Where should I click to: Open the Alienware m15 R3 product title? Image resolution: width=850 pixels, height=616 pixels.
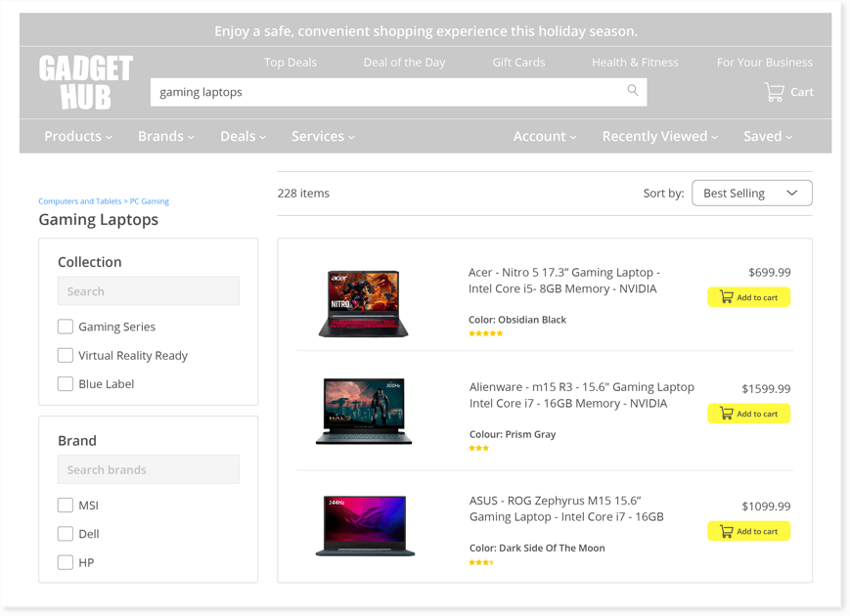(582, 395)
